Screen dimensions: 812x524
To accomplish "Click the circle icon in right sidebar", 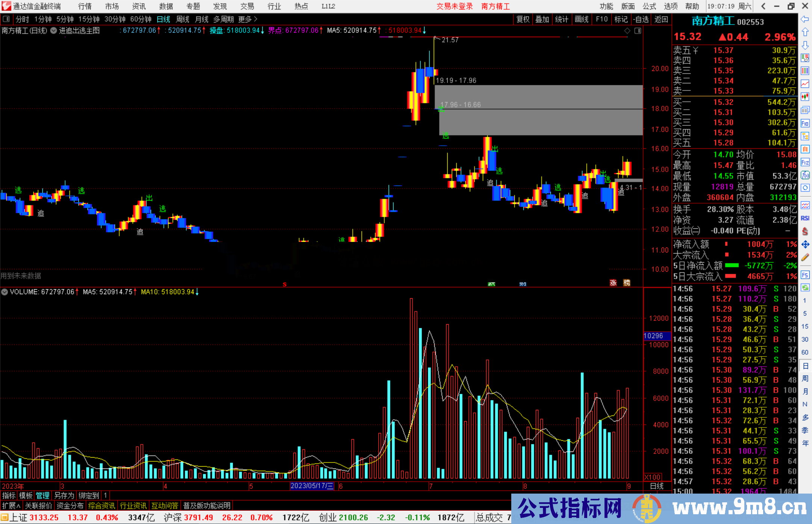I will (805, 188).
